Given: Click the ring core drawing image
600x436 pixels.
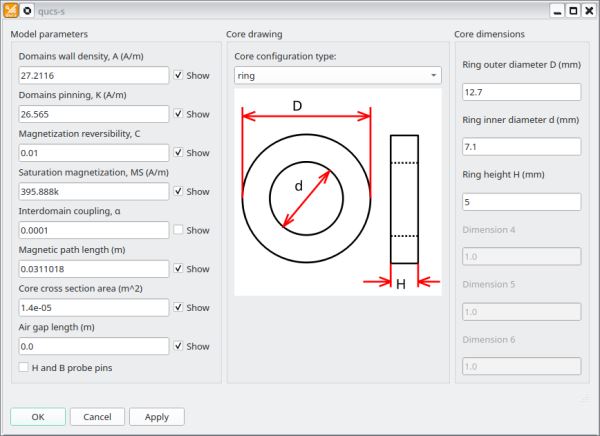Looking at the screenshot, I should click(x=337, y=194).
